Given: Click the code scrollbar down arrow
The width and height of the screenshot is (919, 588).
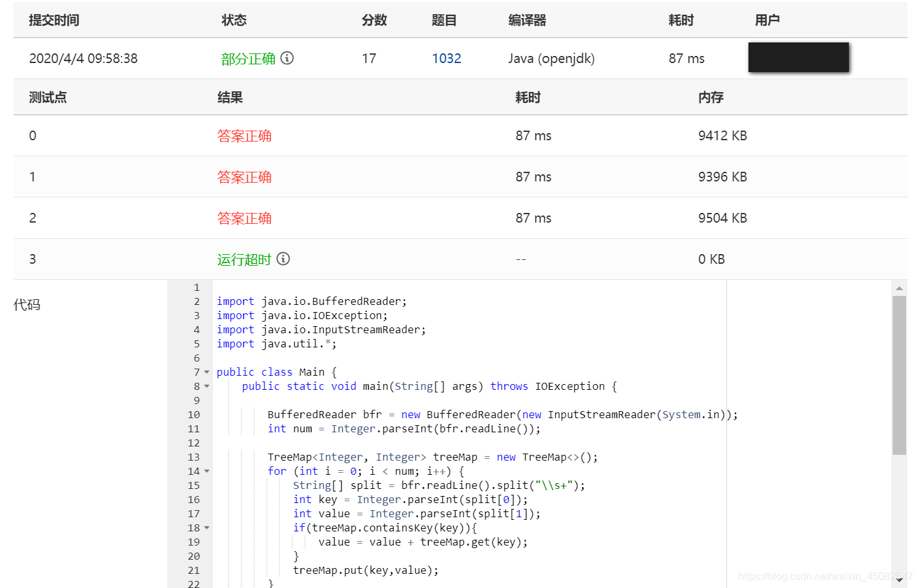Looking at the screenshot, I should (900, 580).
